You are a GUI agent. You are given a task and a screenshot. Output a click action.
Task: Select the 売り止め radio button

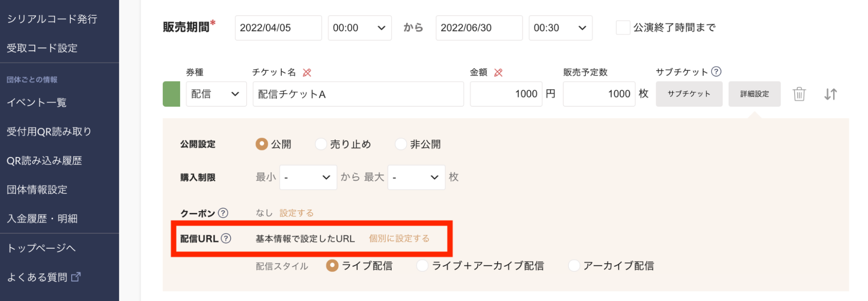pyautogui.click(x=321, y=144)
